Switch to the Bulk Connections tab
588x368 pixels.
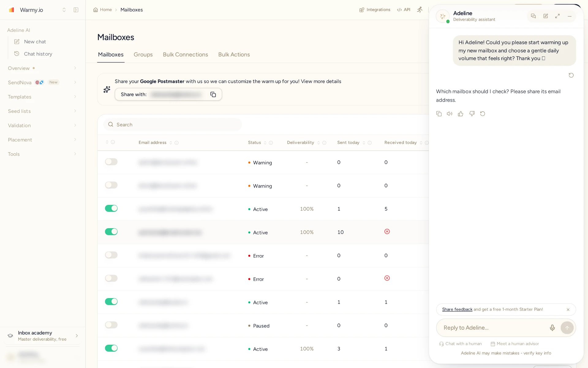pos(185,55)
